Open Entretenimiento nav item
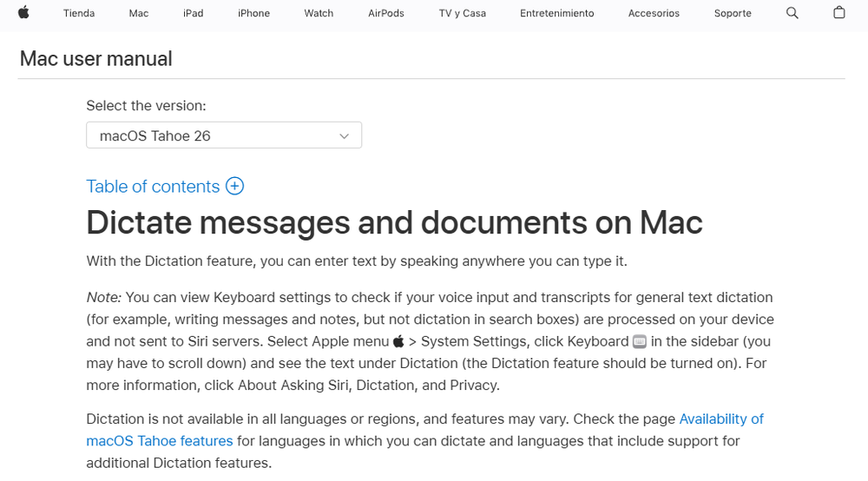This screenshot has height=481, width=868. (557, 13)
